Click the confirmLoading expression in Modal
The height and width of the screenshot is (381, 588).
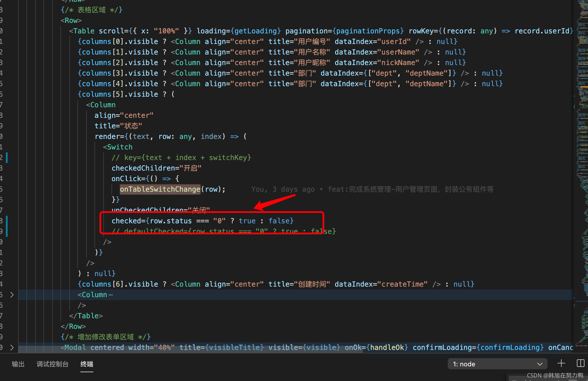coord(510,348)
